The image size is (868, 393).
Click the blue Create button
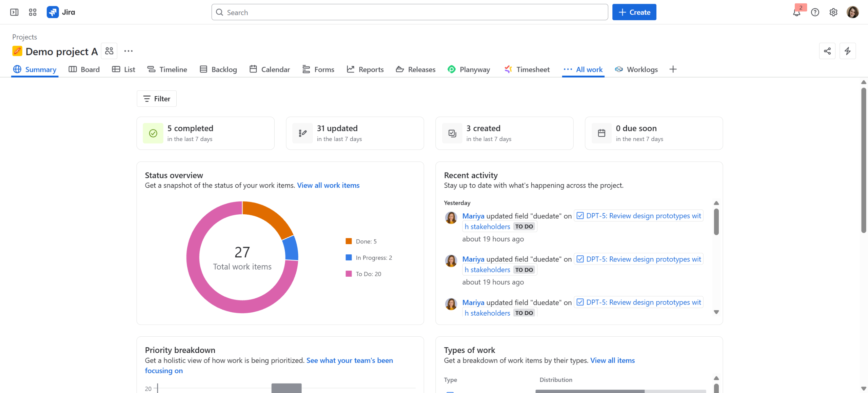pos(634,12)
